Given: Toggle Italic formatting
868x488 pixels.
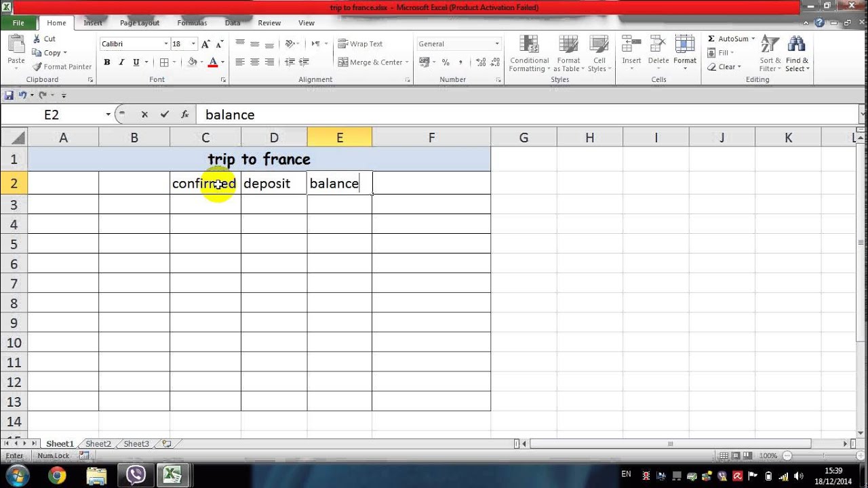Looking at the screenshot, I should coord(121,62).
